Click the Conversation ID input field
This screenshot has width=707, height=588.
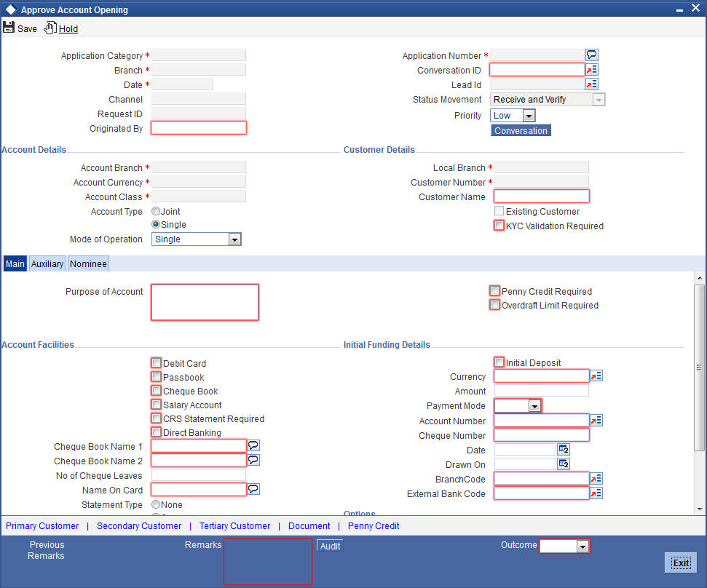pyautogui.click(x=537, y=69)
